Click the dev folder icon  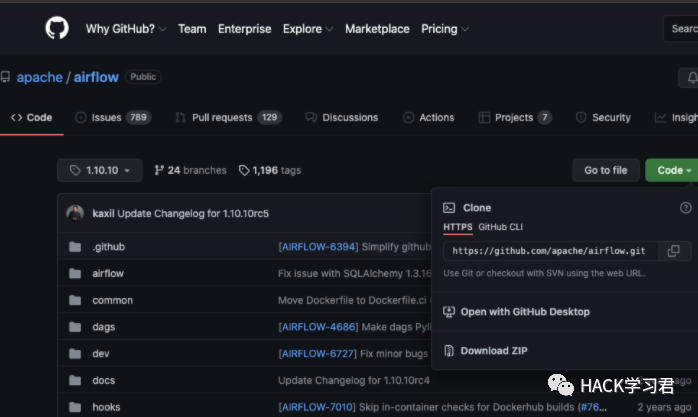click(x=75, y=354)
